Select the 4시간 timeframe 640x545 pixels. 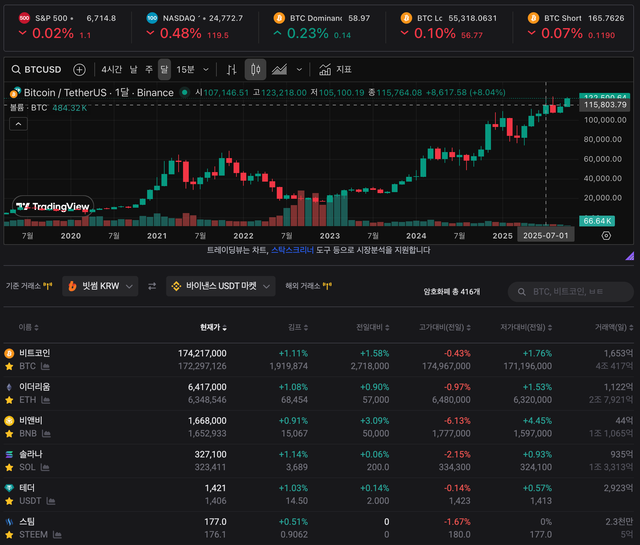click(x=111, y=70)
